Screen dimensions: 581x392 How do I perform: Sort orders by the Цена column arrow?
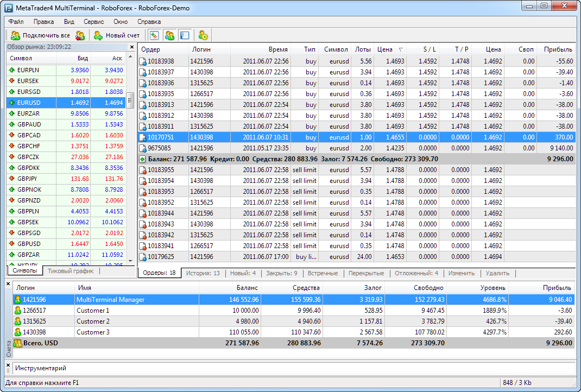(x=401, y=49)
